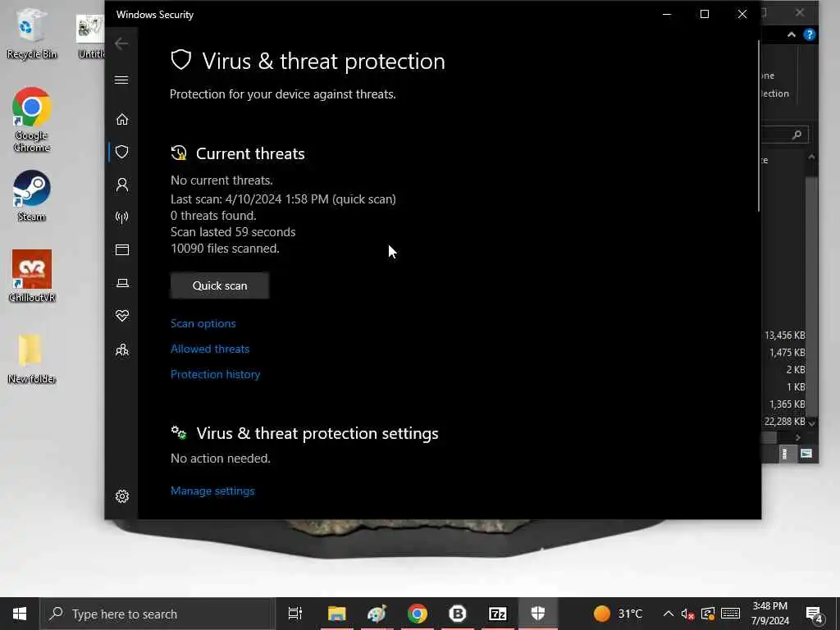Open Device security laptop icon in sidebar
The width and height of the screenshot is (840, 630).
[x=122, y=283]
